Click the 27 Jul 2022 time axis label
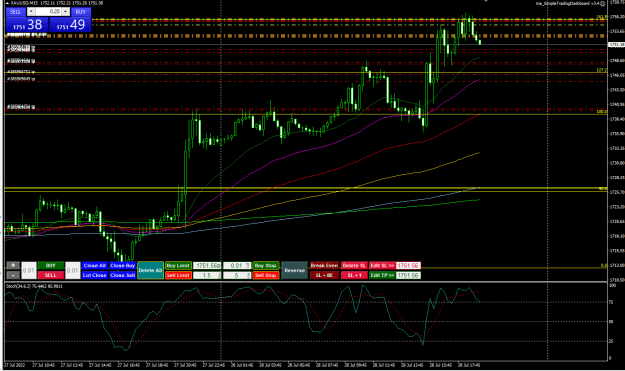 point(14,365)
